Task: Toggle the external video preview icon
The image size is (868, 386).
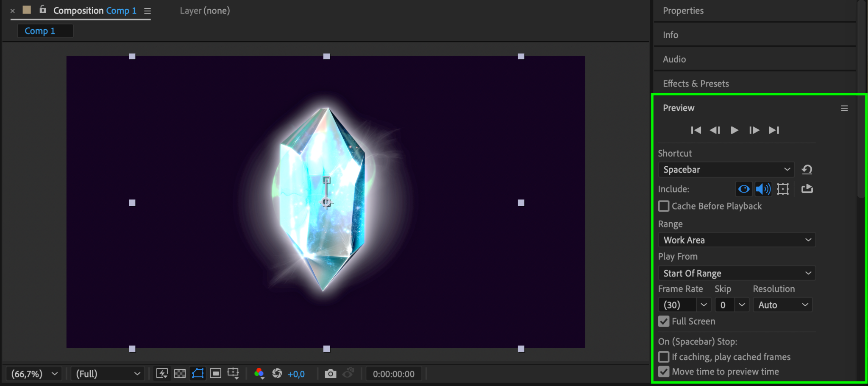Action: [x=807, y=189]
